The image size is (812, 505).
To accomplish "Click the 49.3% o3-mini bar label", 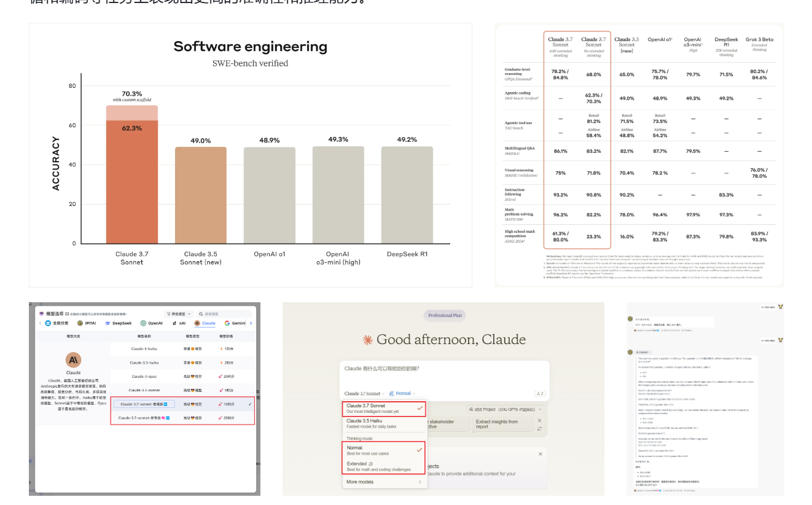I will (x=338, y=139).
